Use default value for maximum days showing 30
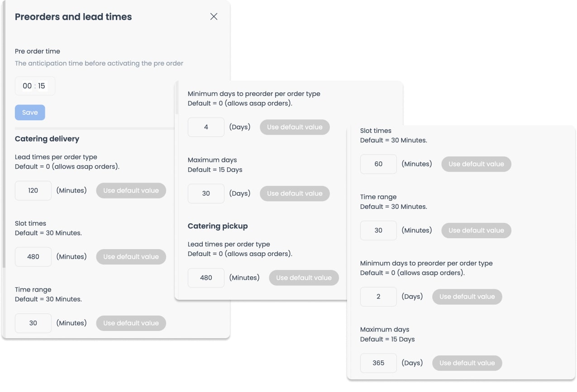Viewport: 577px width, 392px height. (x=295, y=194)
